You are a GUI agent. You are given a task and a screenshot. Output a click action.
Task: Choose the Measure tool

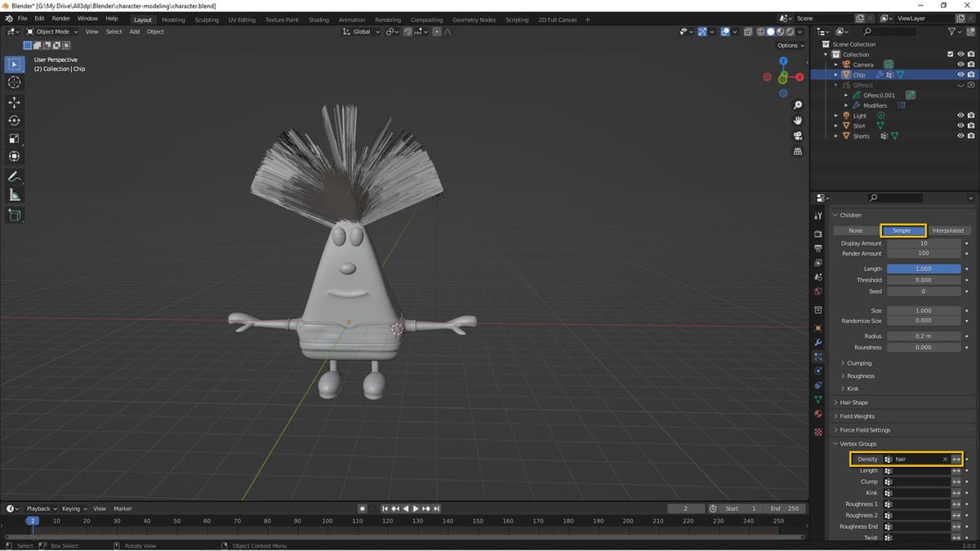[x=14, y=194]
